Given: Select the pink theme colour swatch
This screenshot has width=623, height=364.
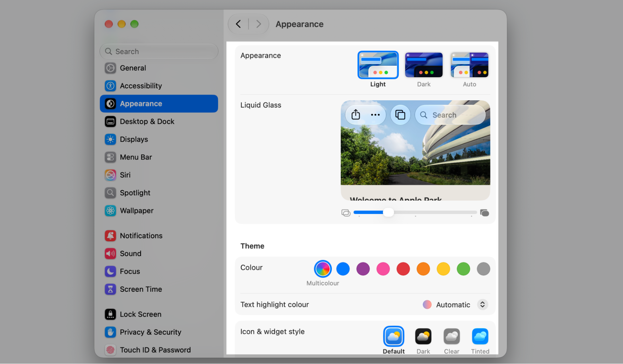Looking at the screenshot, I should coord(383,269).
